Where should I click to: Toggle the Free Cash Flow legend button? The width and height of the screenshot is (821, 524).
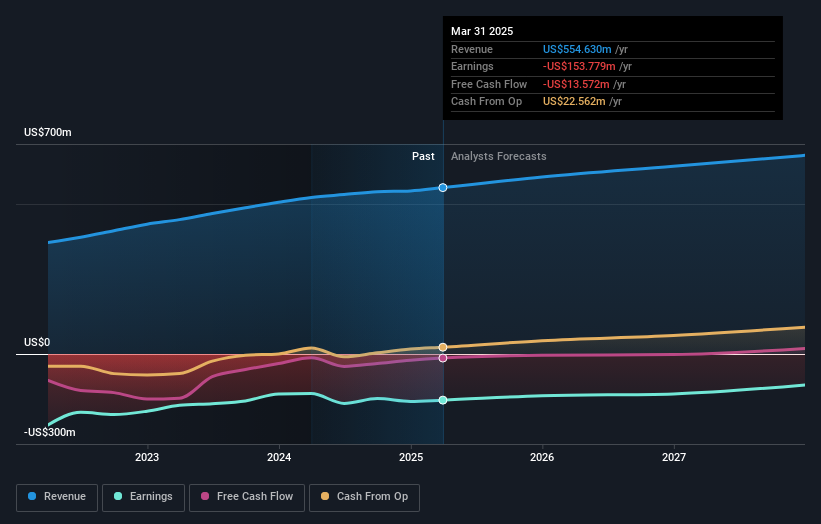(247, 497)
